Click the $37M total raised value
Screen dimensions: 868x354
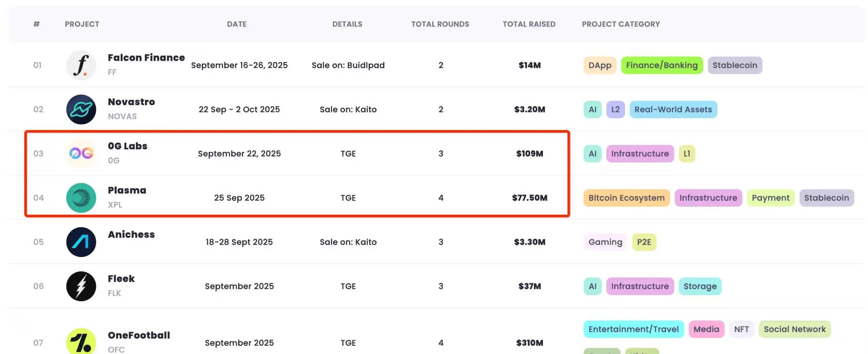point(529,286)
